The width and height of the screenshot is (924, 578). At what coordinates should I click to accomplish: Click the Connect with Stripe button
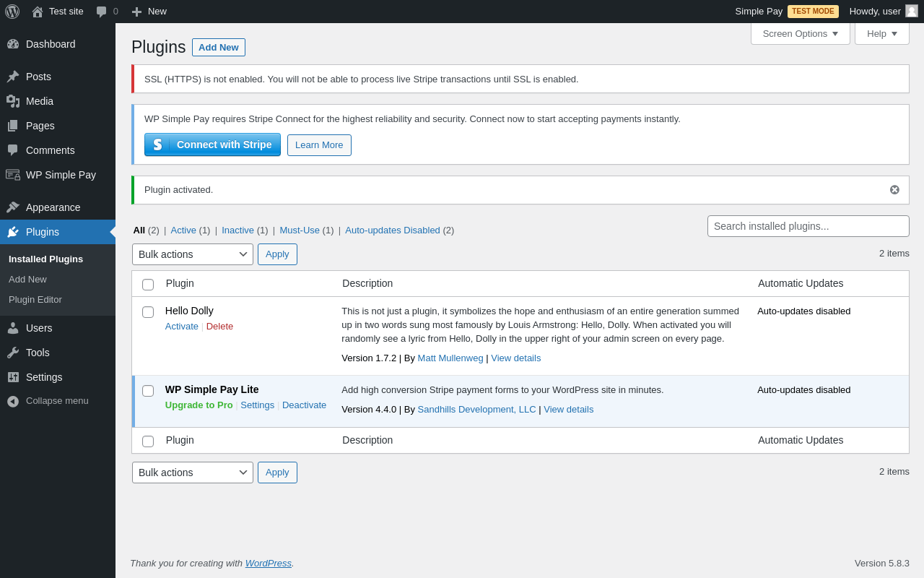[x=212, y=144]
